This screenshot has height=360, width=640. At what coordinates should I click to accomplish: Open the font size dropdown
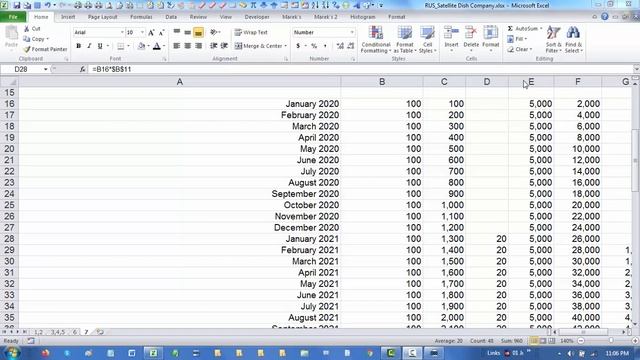[142, 32]
